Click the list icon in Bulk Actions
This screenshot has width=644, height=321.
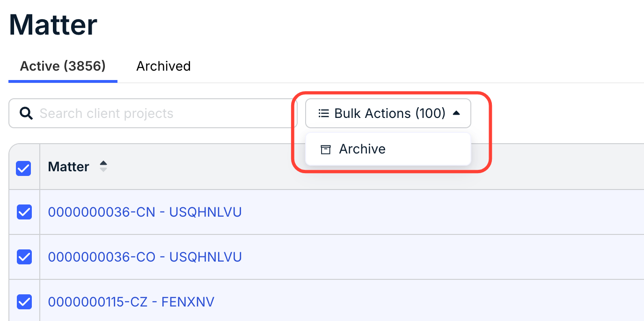click(323, 113)
